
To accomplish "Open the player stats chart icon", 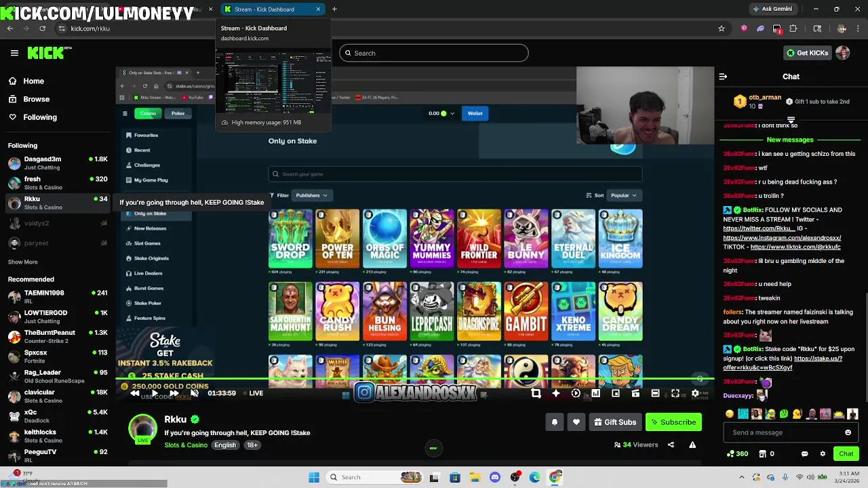I will pos(595,393).
